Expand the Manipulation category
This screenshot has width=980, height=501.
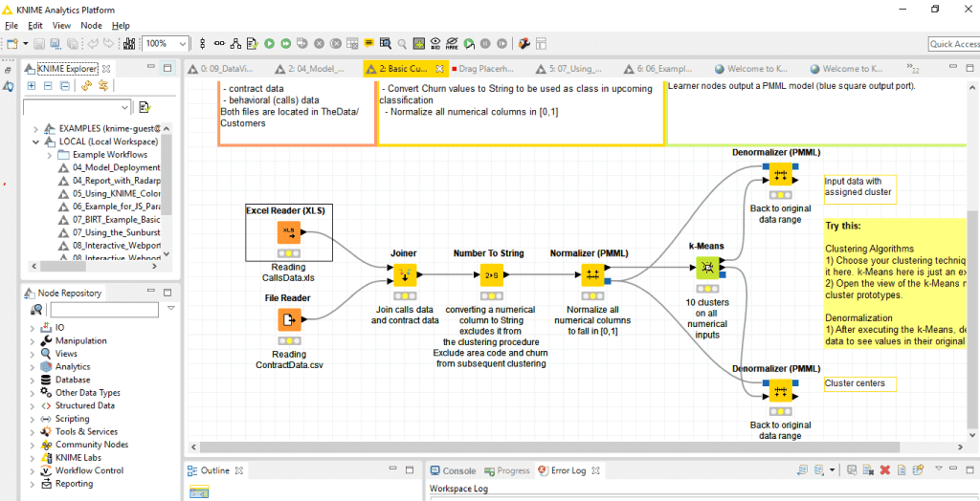tap(32, 341)
